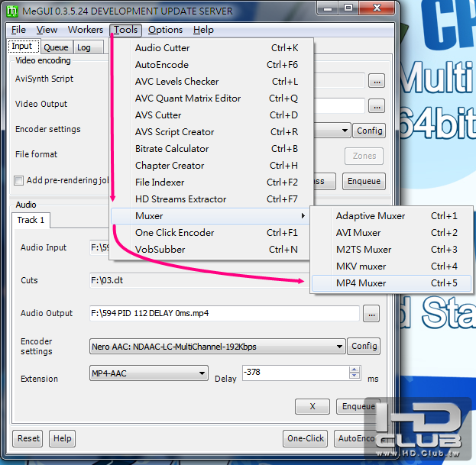Open video encoder settings dropdown

point(345,131)
